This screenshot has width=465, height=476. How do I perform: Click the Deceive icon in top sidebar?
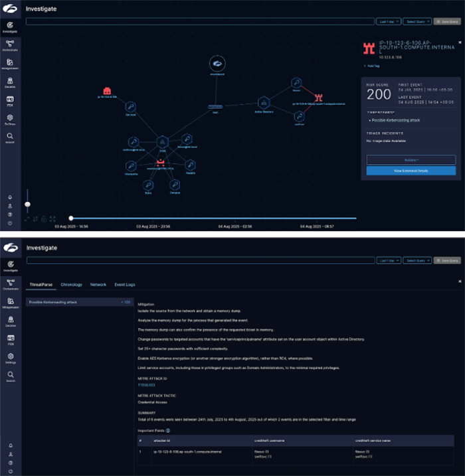[10, 82]
